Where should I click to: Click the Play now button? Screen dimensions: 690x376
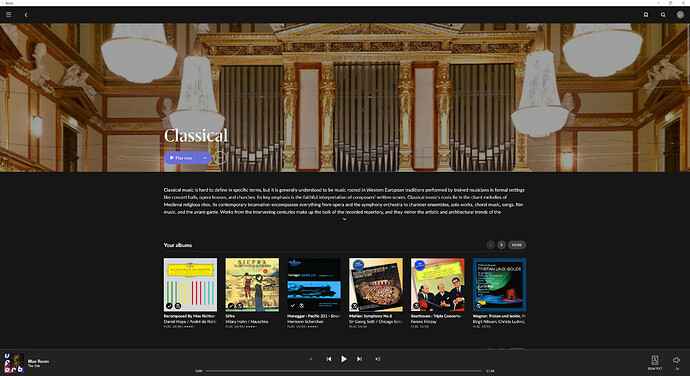(x=181, y=158)
